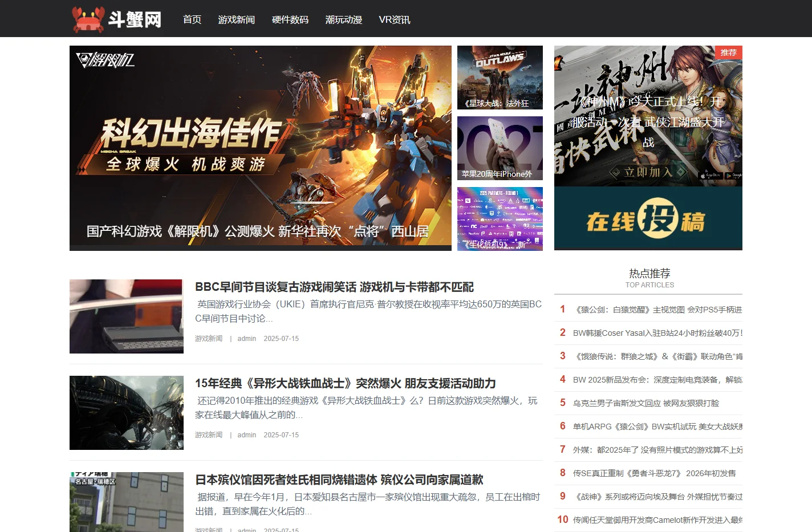This screenshot has height=532, width=812.
Task: Click the summary text 据报道，早在今年1月
Action: [368, 504]
